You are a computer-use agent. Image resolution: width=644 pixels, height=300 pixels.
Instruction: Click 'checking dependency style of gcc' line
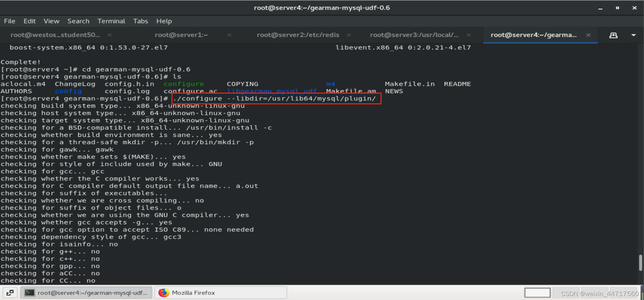91,237
